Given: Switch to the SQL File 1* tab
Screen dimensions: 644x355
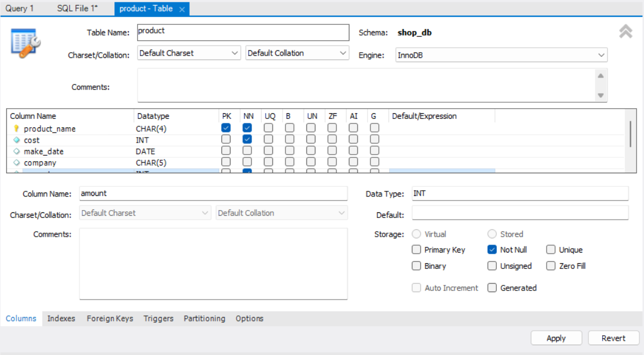Looking at the screenshot, I should coord(77,8).
